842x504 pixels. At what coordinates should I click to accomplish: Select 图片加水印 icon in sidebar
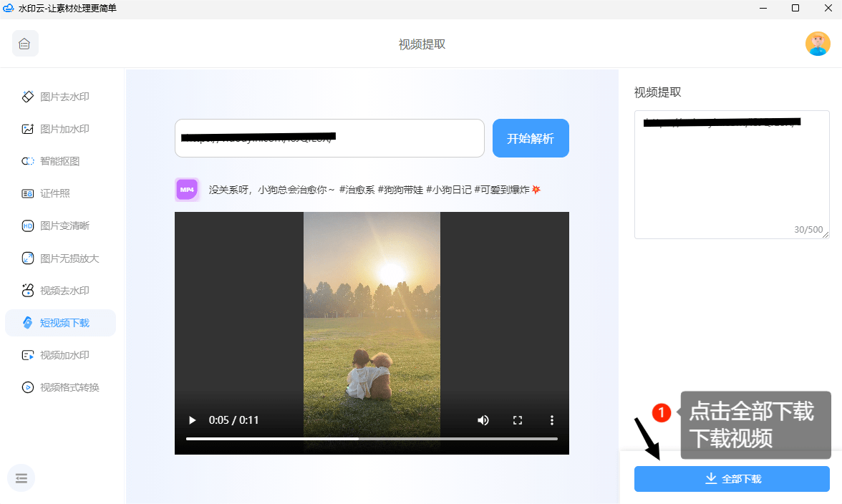click(27, 129)
